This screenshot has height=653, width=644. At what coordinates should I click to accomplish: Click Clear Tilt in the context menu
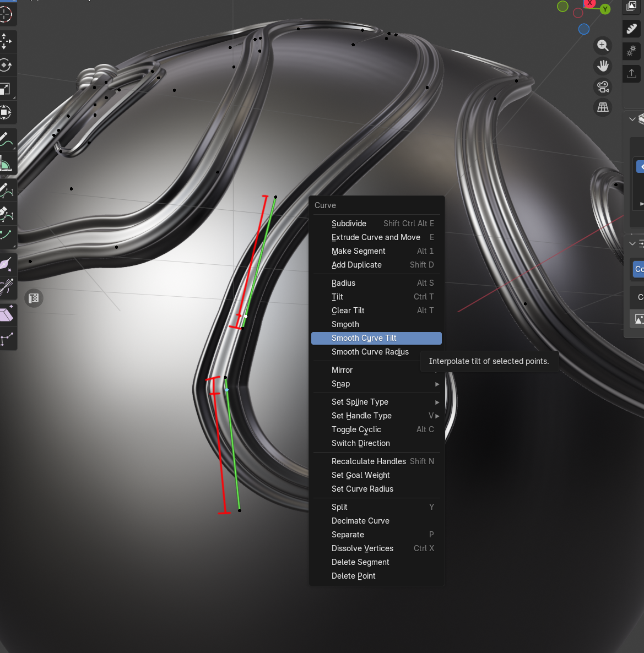[x=377, y=311]
